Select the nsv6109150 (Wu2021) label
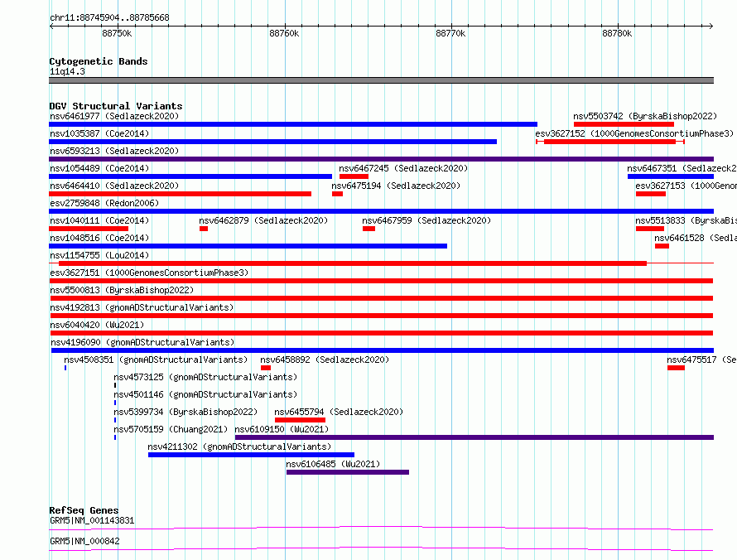737x560 pixels. (x=282, y=429)
